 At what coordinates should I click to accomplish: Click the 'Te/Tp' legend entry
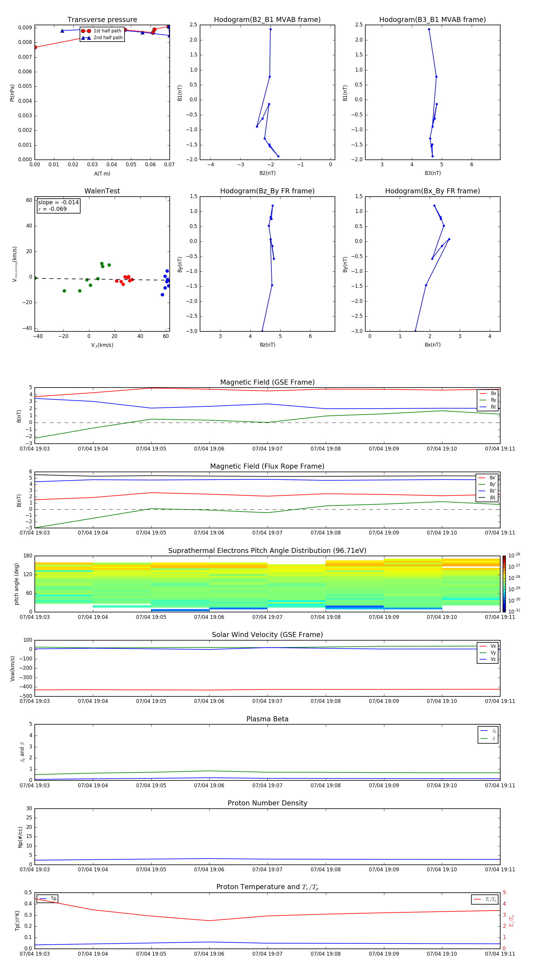click(485, 900)
